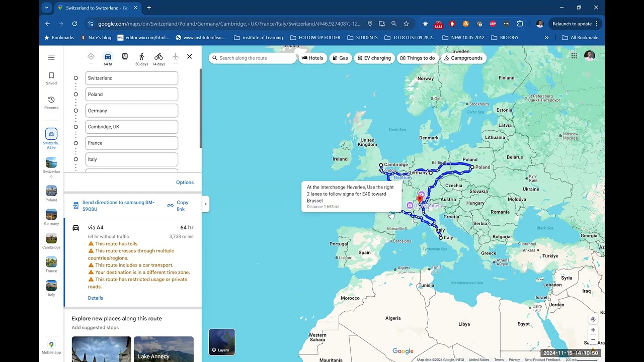Open the Poland sidebar thumbnail
Viewport: 644px width, 362px height.
pyautogui.click(x=51, y=194)
